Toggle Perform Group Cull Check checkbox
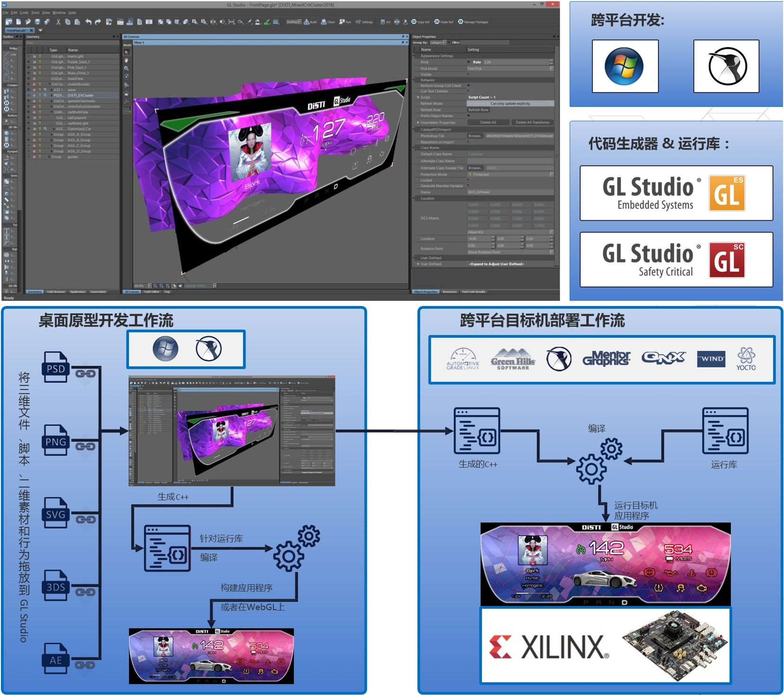The image size is (784, 695). click(469, 85)
